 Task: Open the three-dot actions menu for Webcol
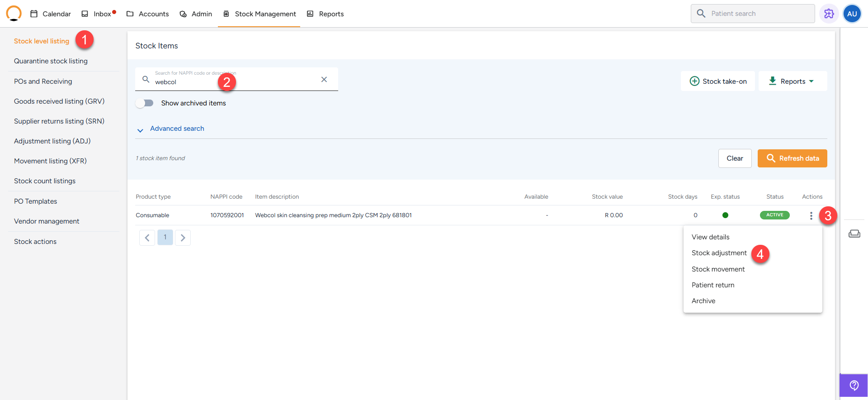[811, 216]
